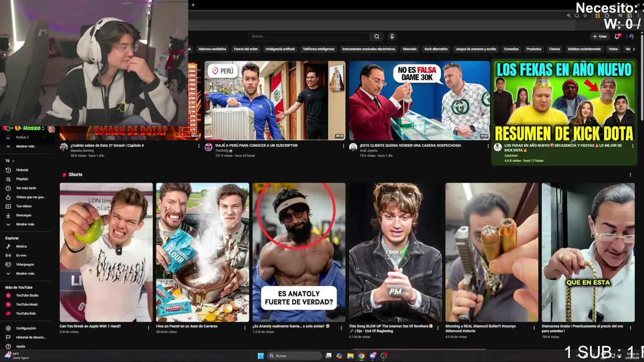Select the Inteligencia artificial chip
This screenshot has height=362, width=644.
click(x=280, y=49)
